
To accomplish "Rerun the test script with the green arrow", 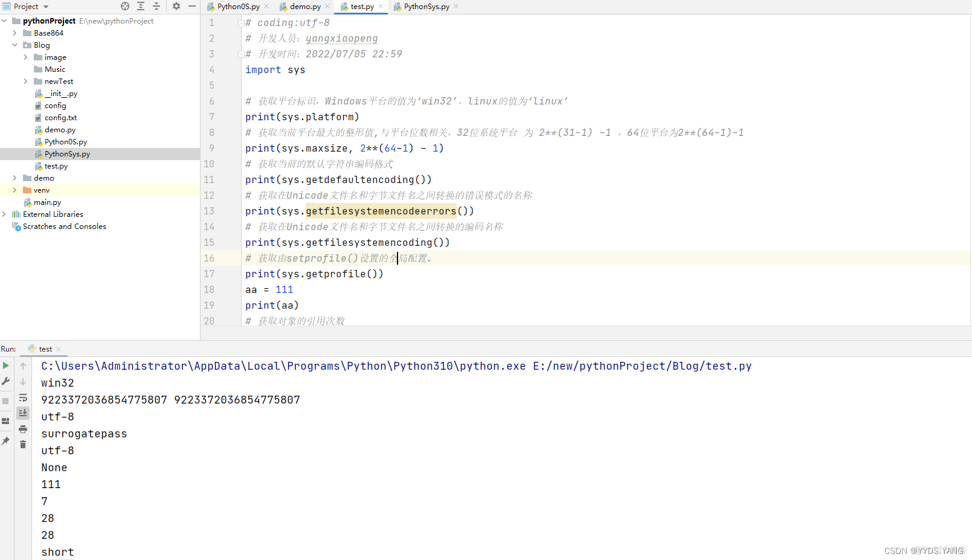I will [6, 365].
